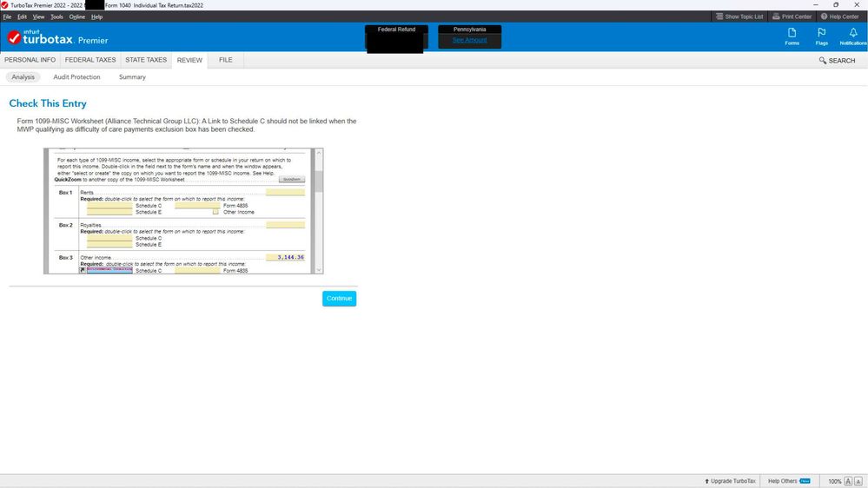Click the Notifications bell icon
Viewport: 868px width, 488px height.
(x=852, y=36)
